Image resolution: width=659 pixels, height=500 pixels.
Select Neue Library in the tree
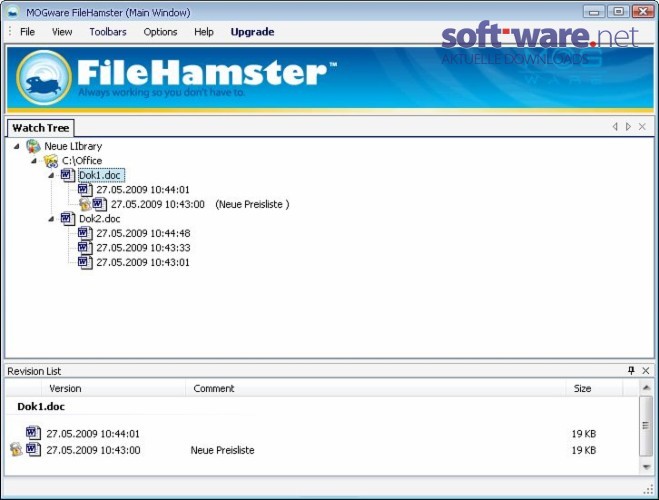point(73,146)
